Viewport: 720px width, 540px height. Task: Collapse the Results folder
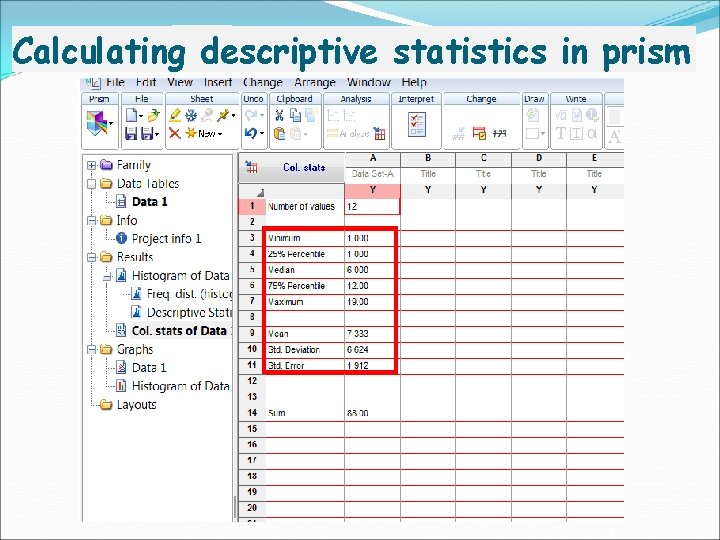tap(91, 257)
